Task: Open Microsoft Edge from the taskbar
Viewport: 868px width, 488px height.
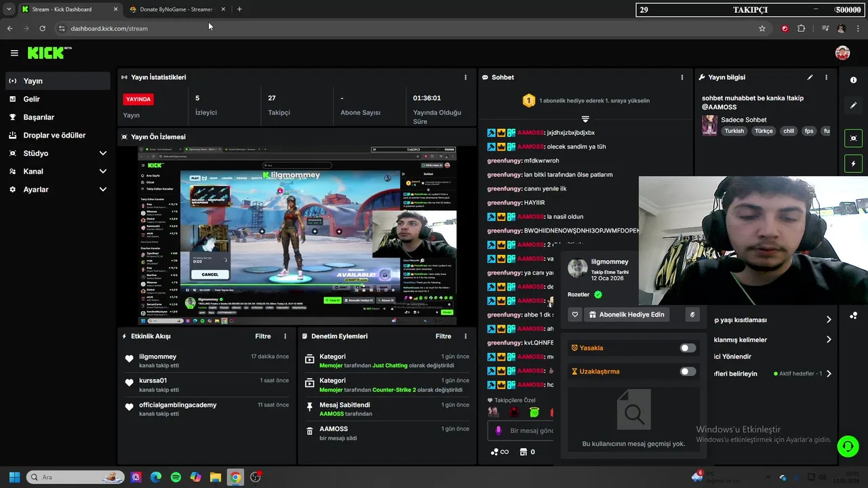Action: click(156, 477)
